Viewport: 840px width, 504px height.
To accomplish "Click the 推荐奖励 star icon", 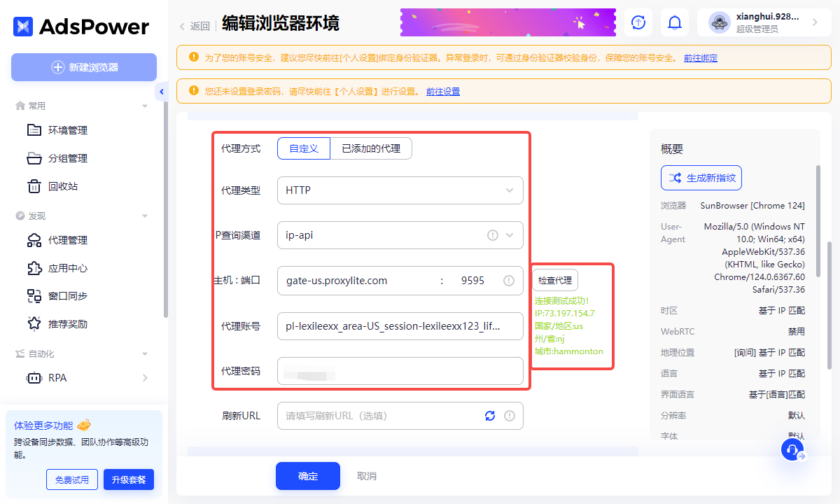I will 34,324.
